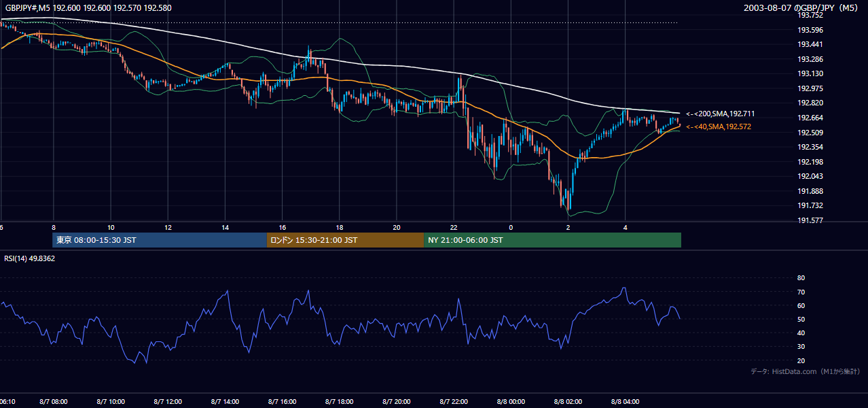Click RSI axis level 30

(x=801, y=347)
